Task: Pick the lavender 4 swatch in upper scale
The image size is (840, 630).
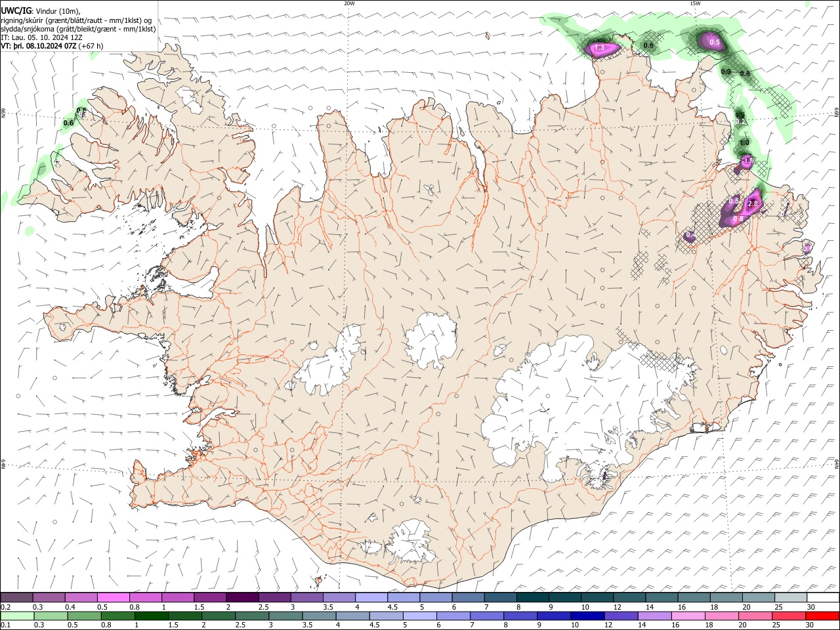Action: (x=371, y=597)
